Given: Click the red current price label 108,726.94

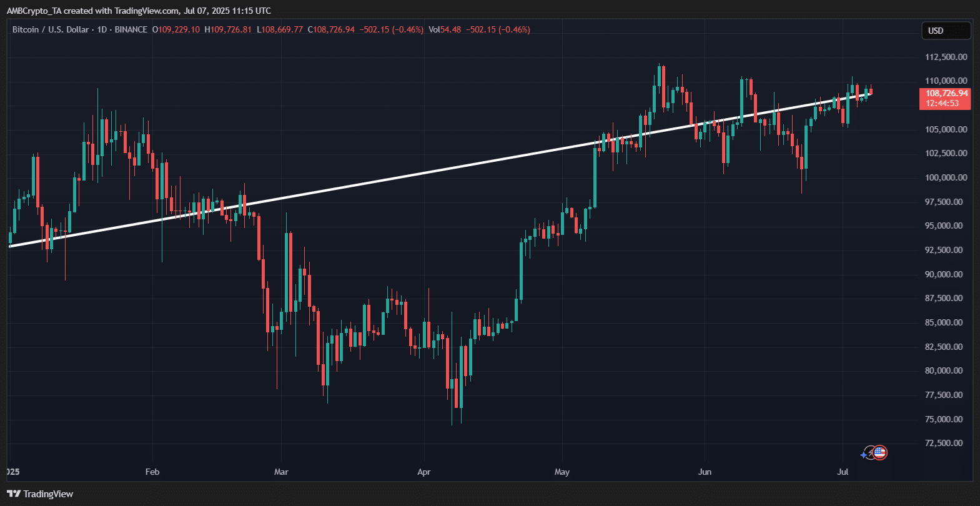Looking at the screenshot, I should tap(946, 93).
